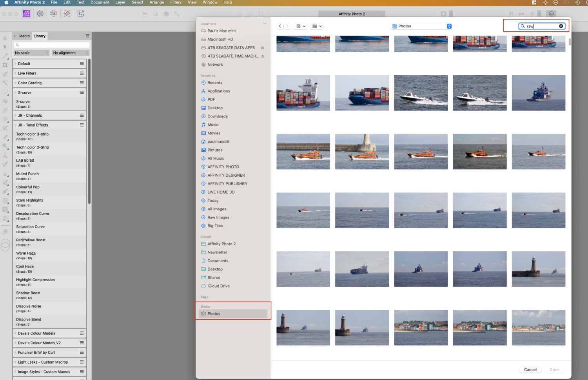Open the No scale dropdown
Screen dimensions: 588x380
pos(31,52)
